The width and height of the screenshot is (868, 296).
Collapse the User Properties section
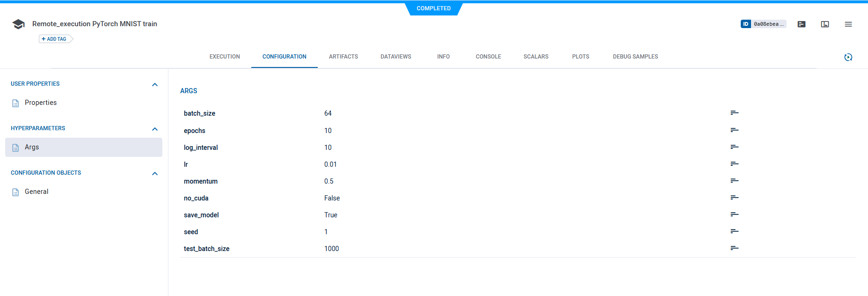click(x=155, y=85)
